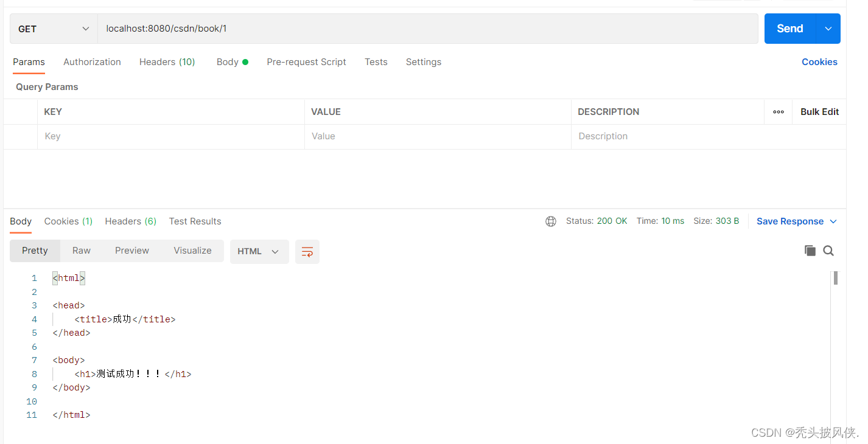The width and height of the screenshot is (868, 444).
Task: Open the Headers (10) request tab
Action: pos(167,62)
